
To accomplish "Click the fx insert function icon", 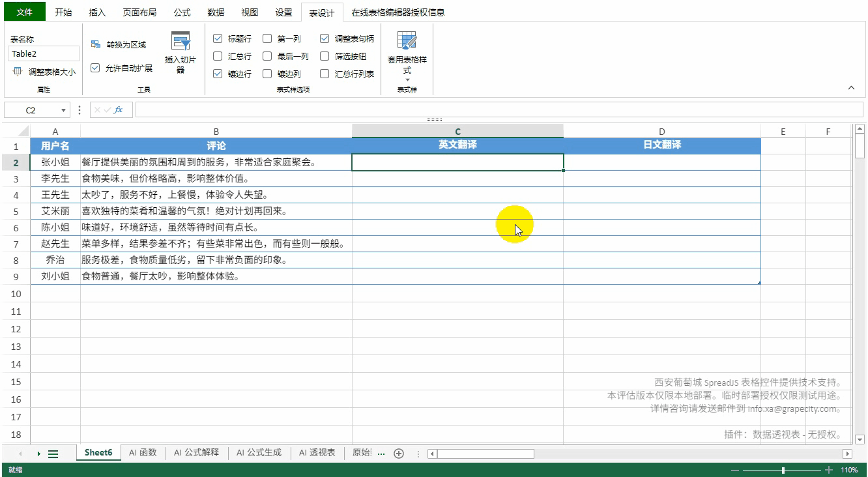I will point(119,110).
